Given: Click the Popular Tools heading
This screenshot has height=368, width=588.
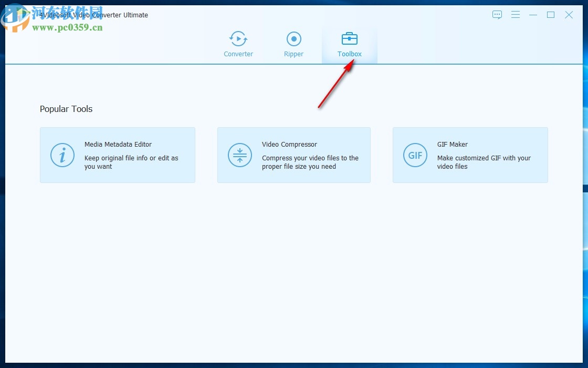Looking at the screenshot, I should click(x=66, y=109).
